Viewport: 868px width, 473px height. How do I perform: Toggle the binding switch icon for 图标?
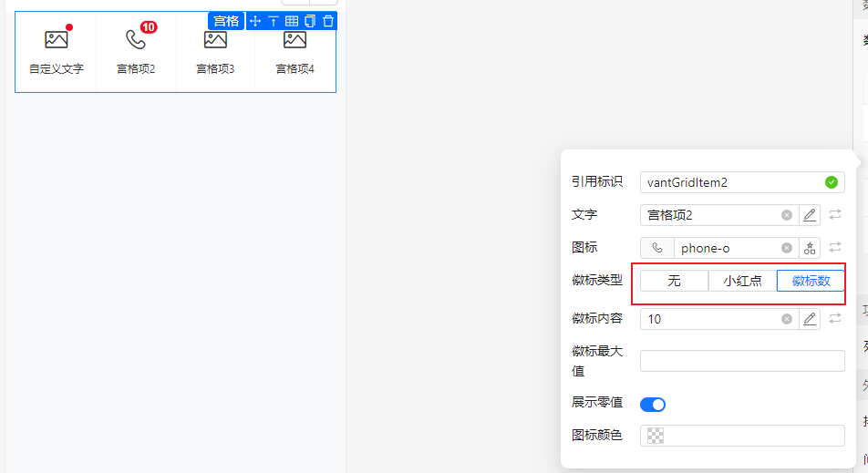coord(835,247)
